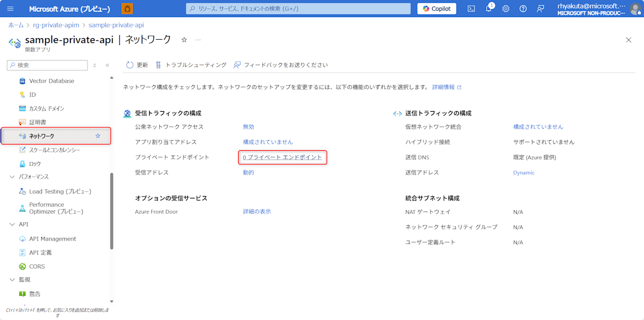The height and width of the screenshot is (320, 644).
Task: Collapse the API section
Action: click(x=13, y=224)
